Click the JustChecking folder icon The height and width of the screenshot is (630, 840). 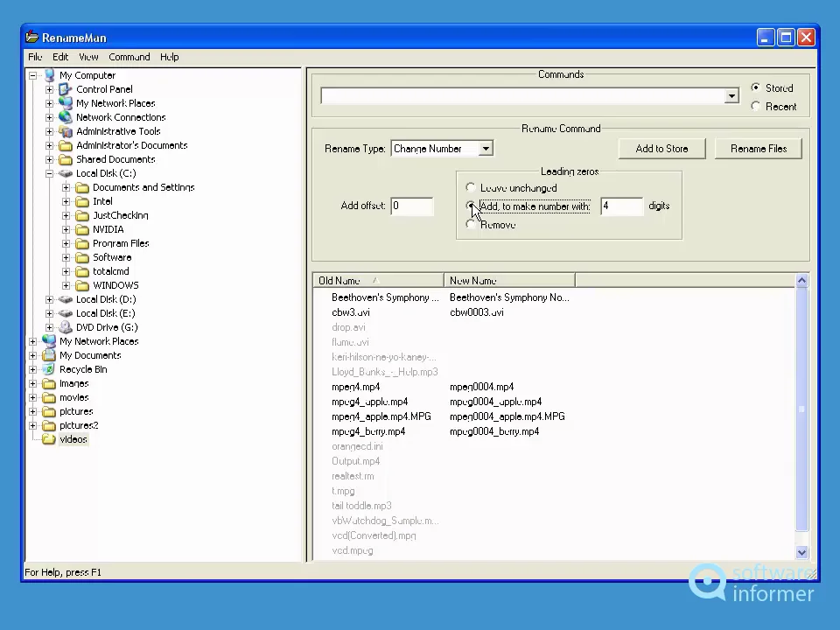[82, 215]
